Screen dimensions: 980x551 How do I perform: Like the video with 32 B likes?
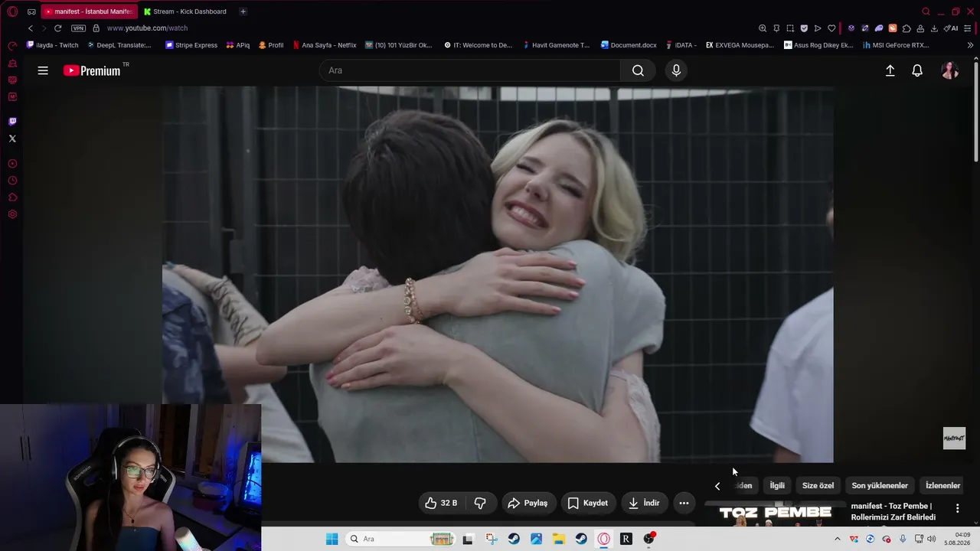point(441,503)
